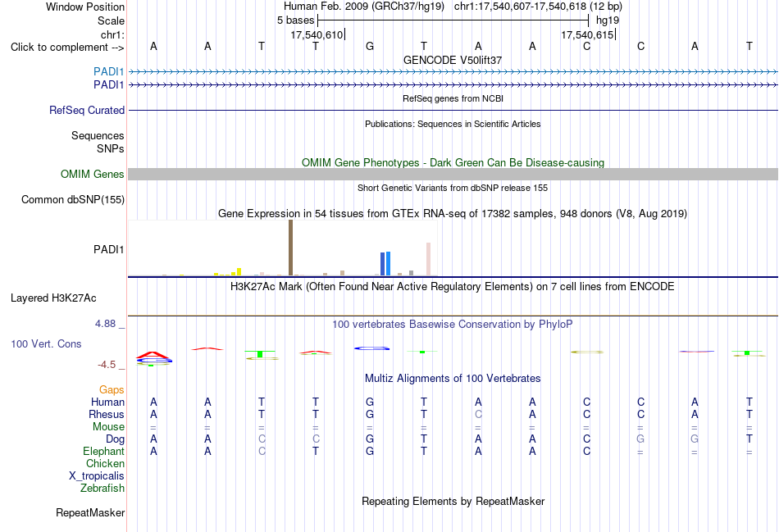The width and height of the screenshot is (779, 532).
Task: Click the tall brown bar in GTEx expression chart
Action: 290,248
